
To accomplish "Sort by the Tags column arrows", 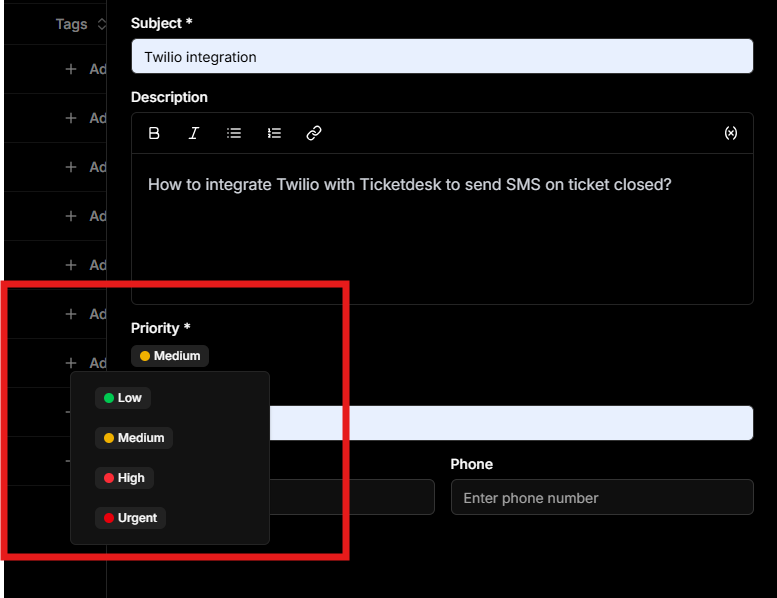I will coord(102,24).
